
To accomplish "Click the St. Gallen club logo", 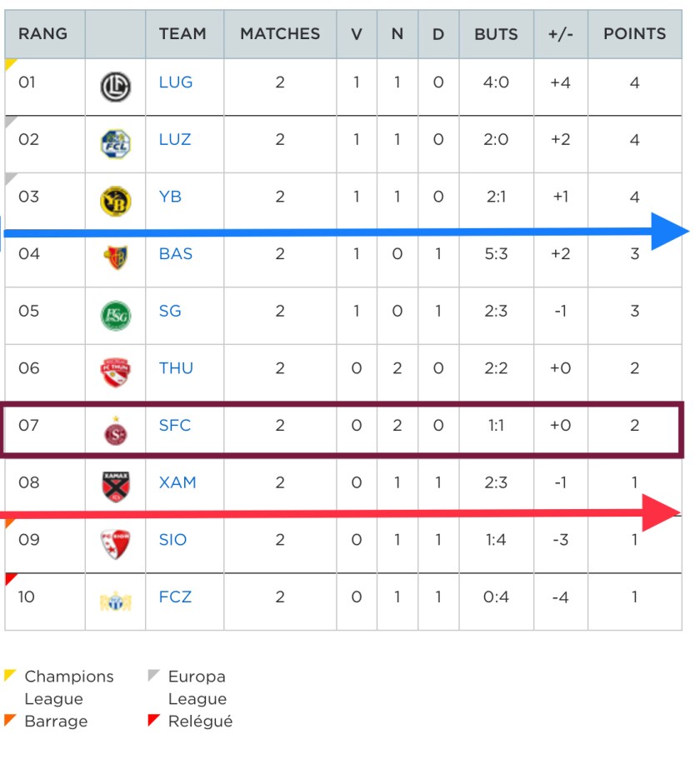I will (x=115, y=315).
